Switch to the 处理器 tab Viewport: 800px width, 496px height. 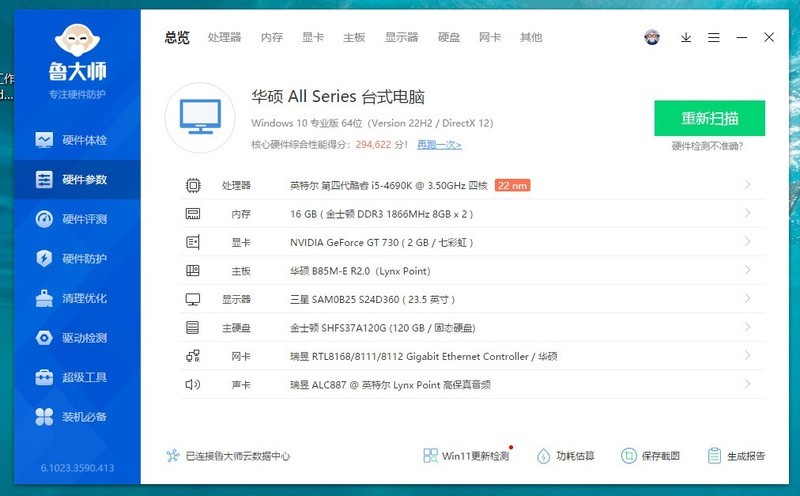224,37
